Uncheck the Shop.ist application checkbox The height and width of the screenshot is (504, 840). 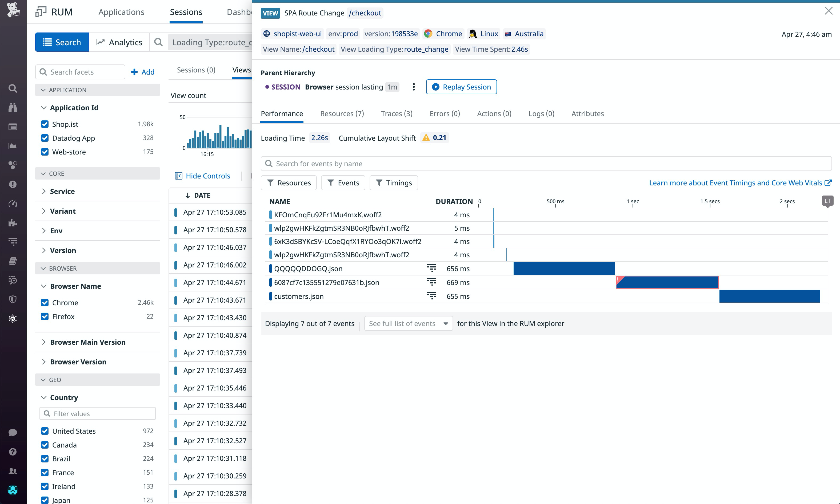(45, 124)
